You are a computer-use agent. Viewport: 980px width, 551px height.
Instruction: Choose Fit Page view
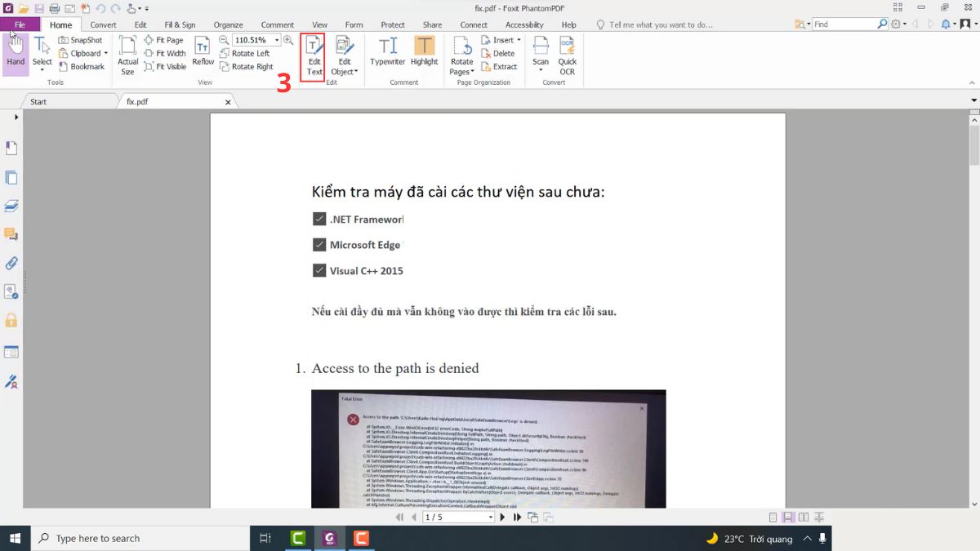(x=164, y=40)
